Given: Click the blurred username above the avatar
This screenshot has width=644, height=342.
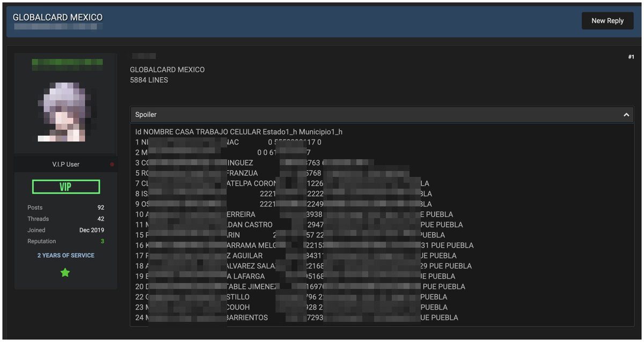Looking at the screenshot, I should [x=67, y=64].
